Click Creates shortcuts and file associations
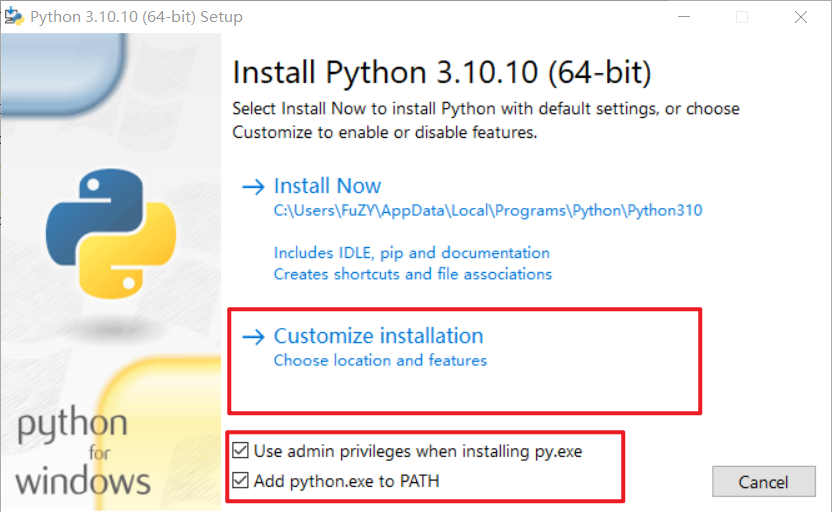 [x=413, y=274]
